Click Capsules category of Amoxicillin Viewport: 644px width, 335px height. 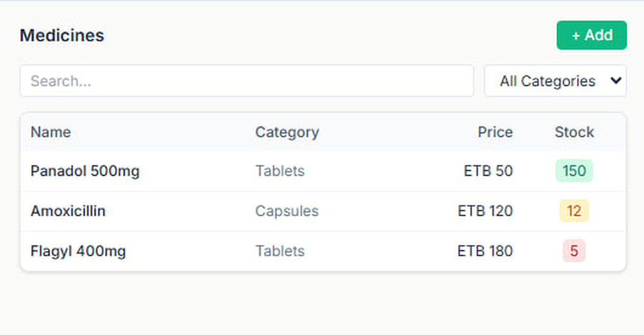pos(287,211)
